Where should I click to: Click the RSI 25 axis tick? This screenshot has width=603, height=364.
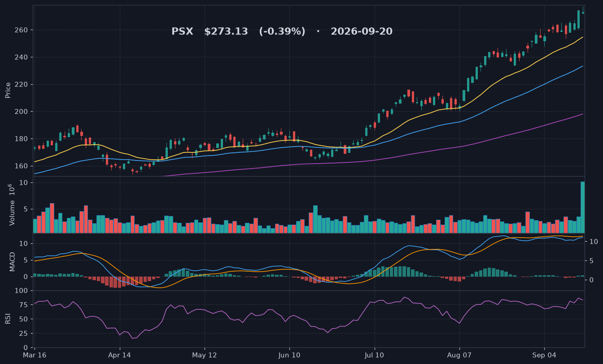pyautogui.click(x=25, y=334)
